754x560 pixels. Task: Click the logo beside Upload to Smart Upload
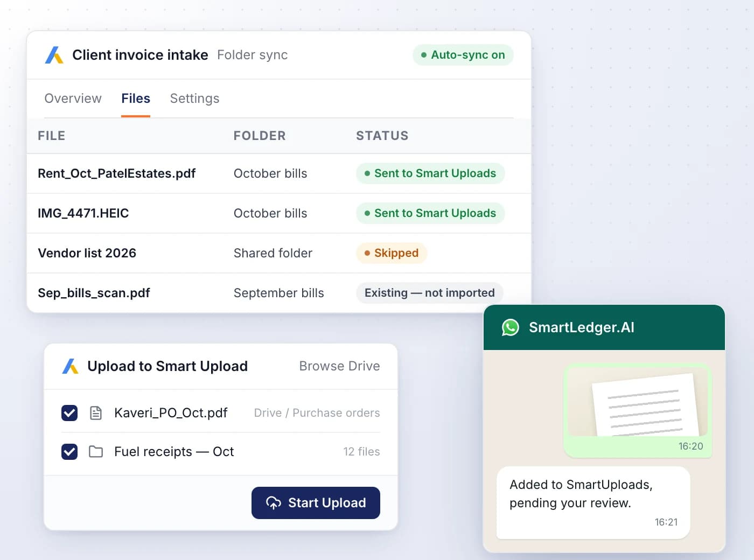click(70, 366)
